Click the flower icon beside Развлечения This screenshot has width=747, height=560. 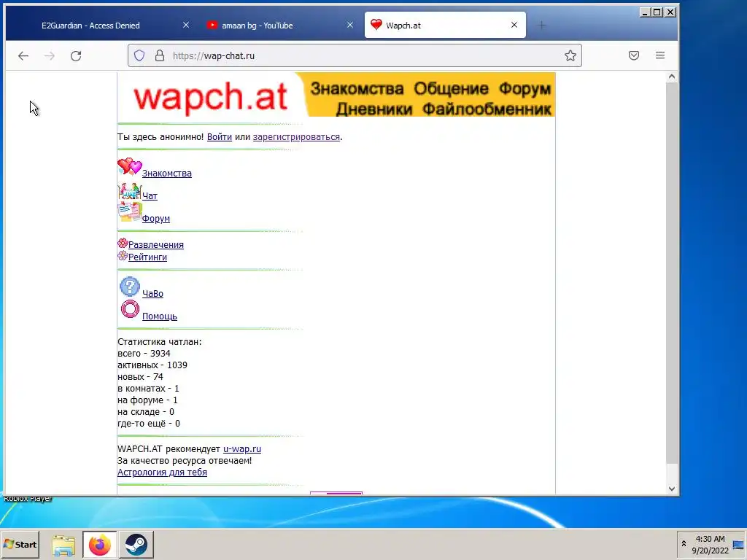tap(123, 244)
